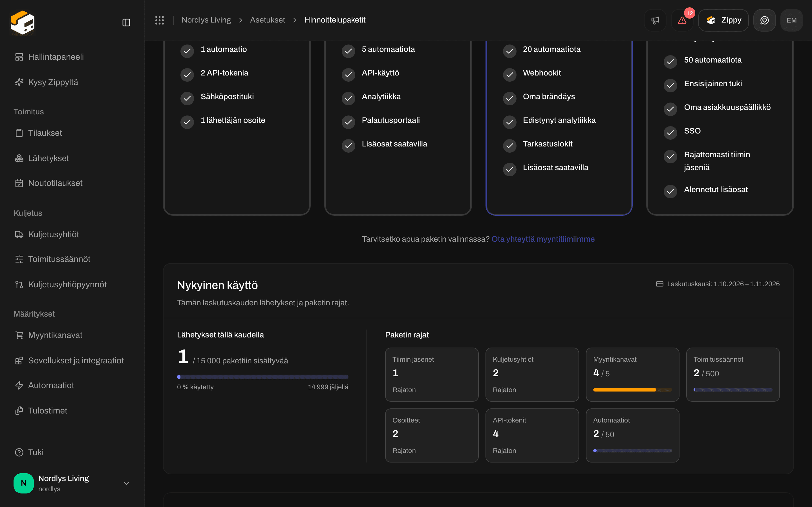Screen dimensions: 812x507
Task: Click the 20 automaatiota checkmark
Action: click(x=509, y=51)
